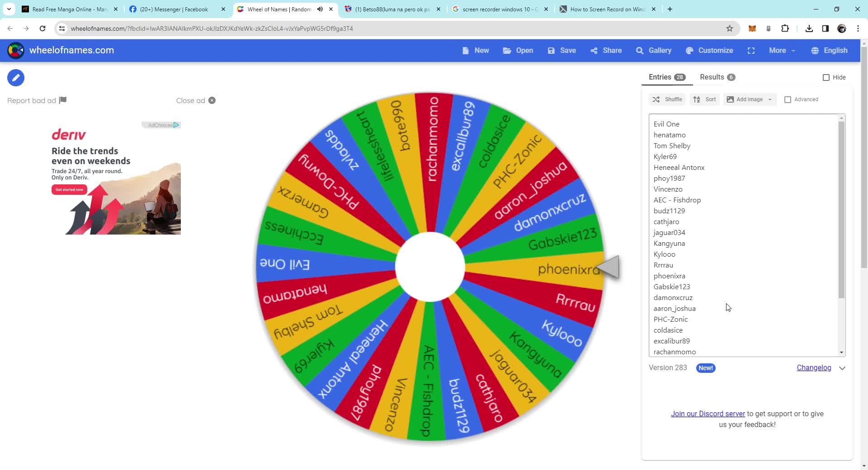Open the wheel Gallery
This screenshot has width=868, height=470.
pyautogui.click(x=654, y=50)
